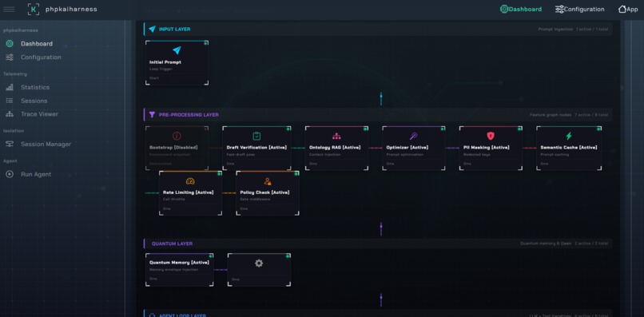Select the Ontology RAG [Active] title
This screenshot has height=317, width=644.
[x=335, y=148]
